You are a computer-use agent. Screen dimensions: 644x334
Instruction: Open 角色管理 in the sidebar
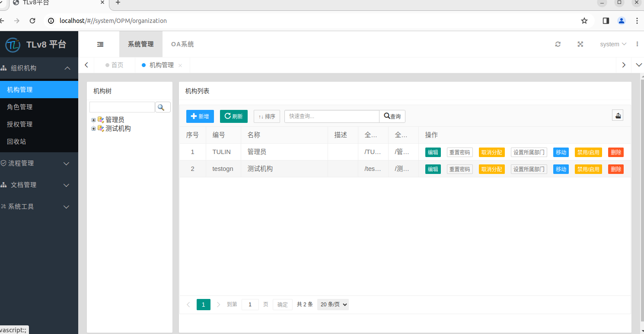(x=39, y=107)
